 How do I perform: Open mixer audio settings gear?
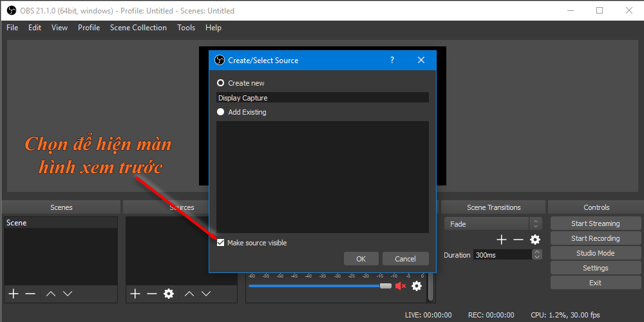(x=417, y=286)
